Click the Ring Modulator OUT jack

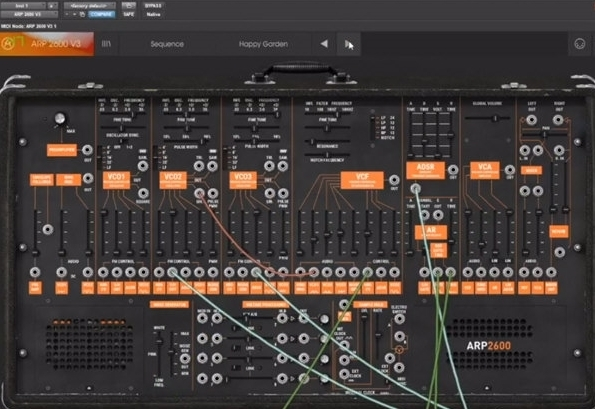click(88, 178)
